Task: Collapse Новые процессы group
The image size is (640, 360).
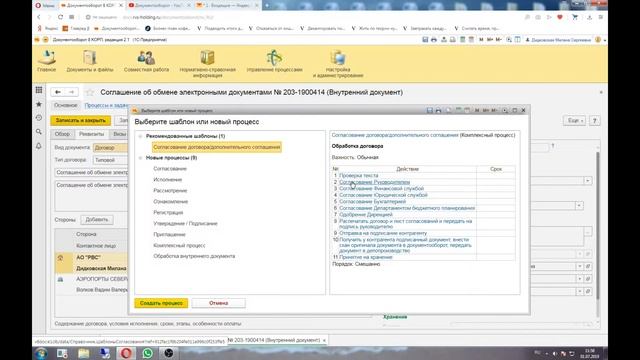Action: point(140,158)
